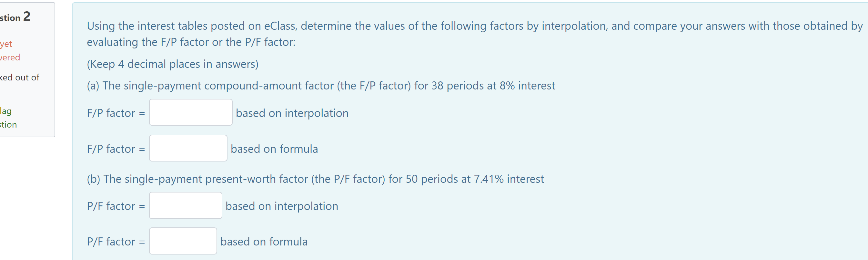Click the 'based on interpolation' label beside F/P

[x=292, y=113]
